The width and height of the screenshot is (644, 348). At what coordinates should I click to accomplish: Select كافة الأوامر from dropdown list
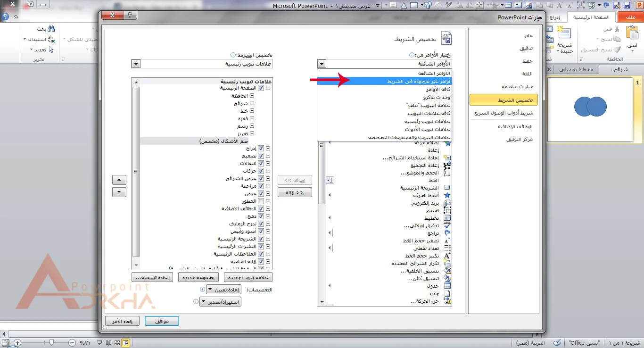coord(385,89)
